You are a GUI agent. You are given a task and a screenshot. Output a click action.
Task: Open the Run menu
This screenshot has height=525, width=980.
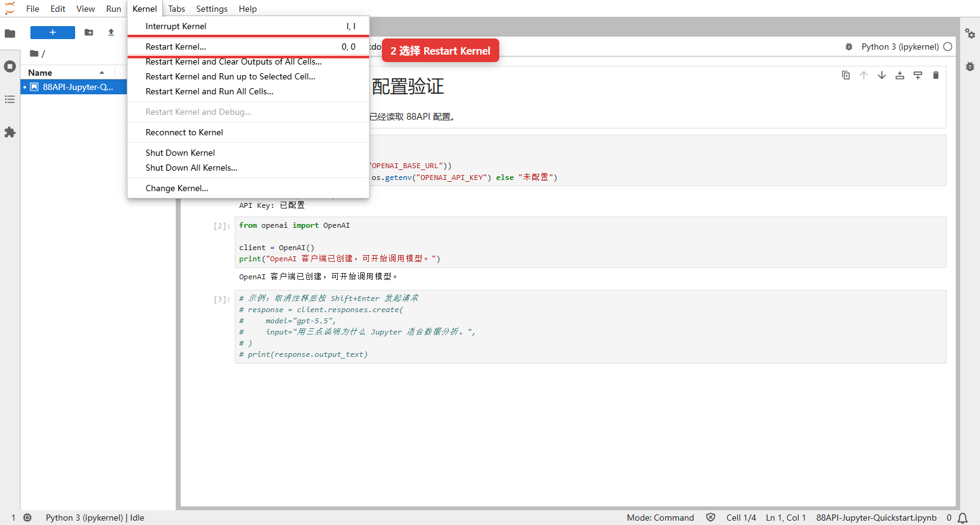(x=114, y=9)
